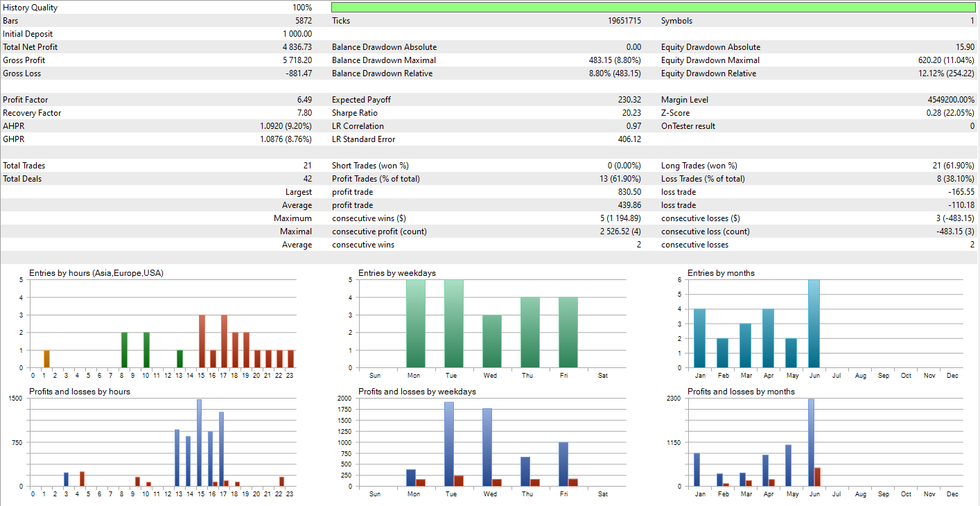The height and width of the screenshot is (506, 980).
Task: Select the "Margin Level" label
Action: click(685, 100)
